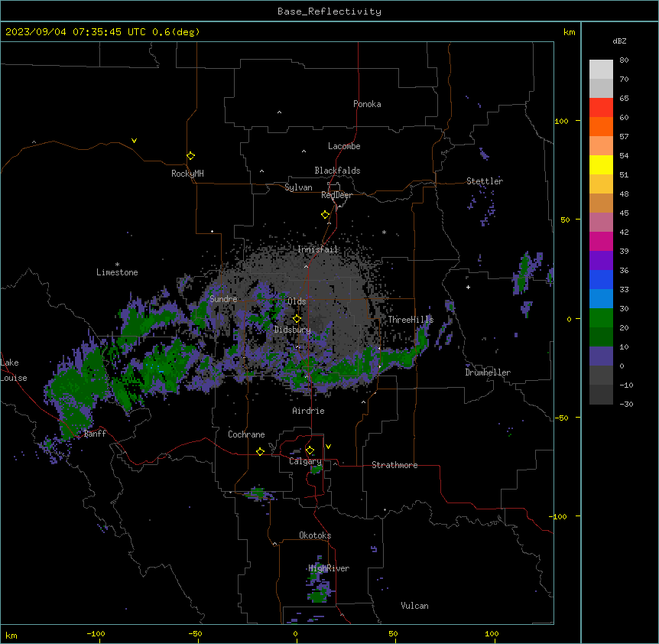This screenshot has width=659, height=644.
Task: Click the Airdrie label
Action: pyautogui.click(x=309, y=411)
